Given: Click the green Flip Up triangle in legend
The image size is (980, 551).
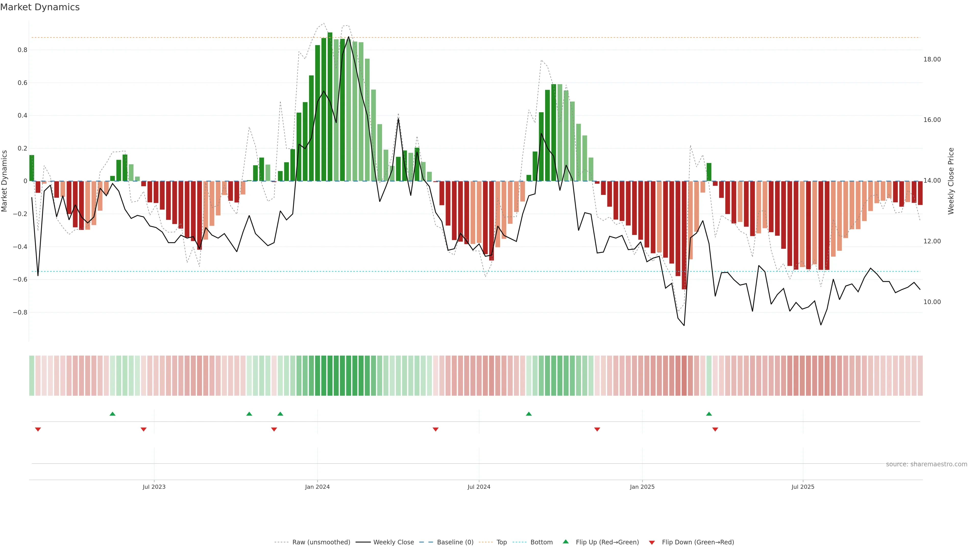Looking at the screenshot, I should coord(566,542).
